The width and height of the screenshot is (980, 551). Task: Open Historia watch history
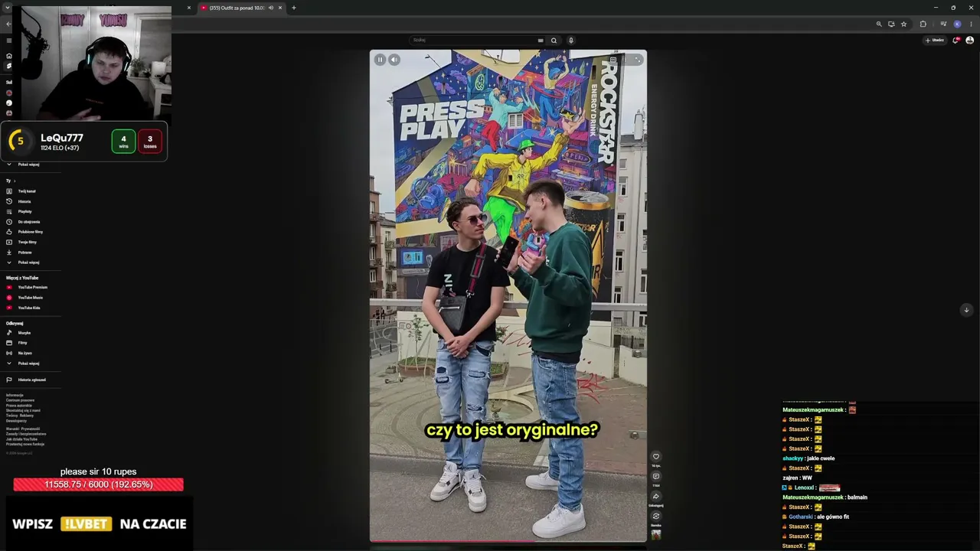point(24,201)
